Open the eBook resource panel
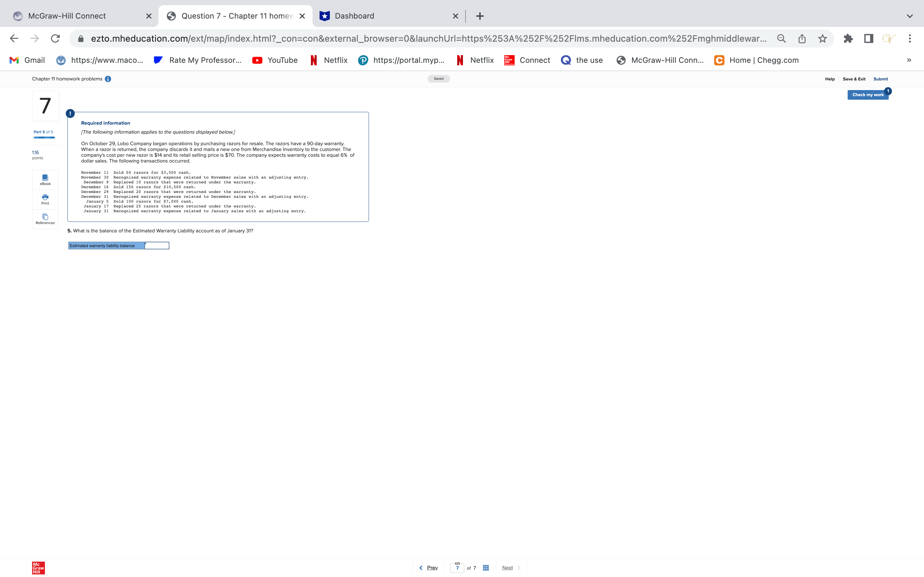This screenshot has width=924, height=577. pyautogui.click(x=45, y=180)
